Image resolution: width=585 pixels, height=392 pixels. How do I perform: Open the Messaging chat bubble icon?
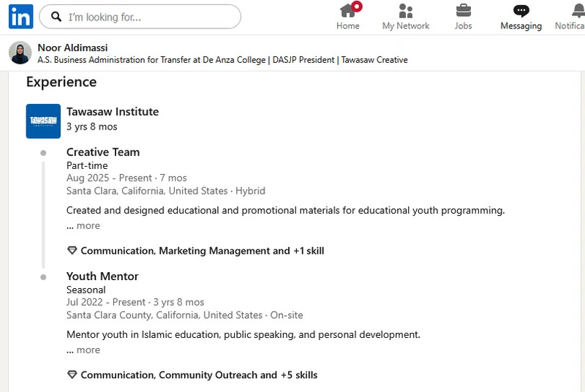click(521, 11)
